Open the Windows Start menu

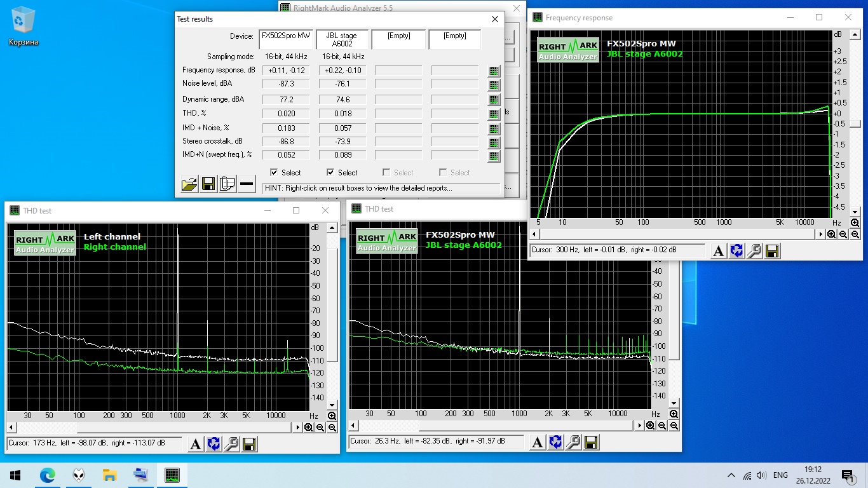(x=15, y=475)
